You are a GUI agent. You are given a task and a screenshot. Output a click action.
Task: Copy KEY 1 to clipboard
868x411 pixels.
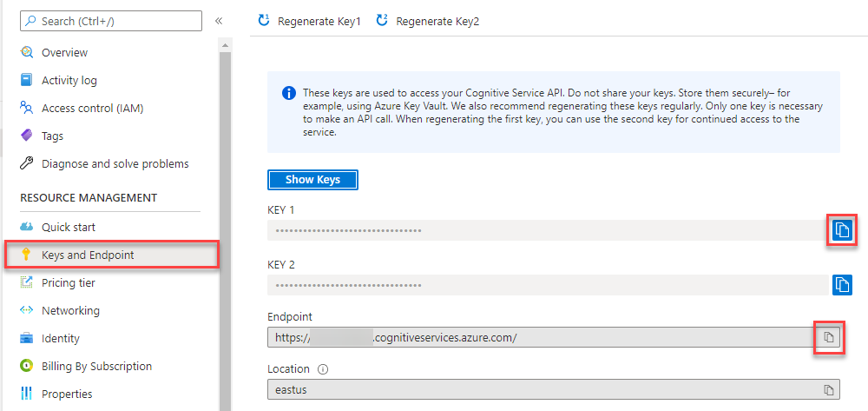tap(842, 230)
